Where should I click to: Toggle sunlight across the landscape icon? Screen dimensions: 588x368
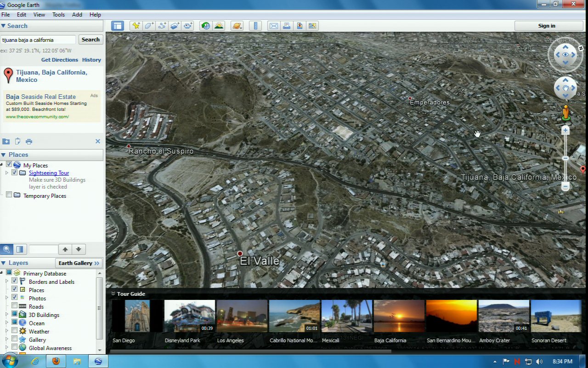point(219,26)
